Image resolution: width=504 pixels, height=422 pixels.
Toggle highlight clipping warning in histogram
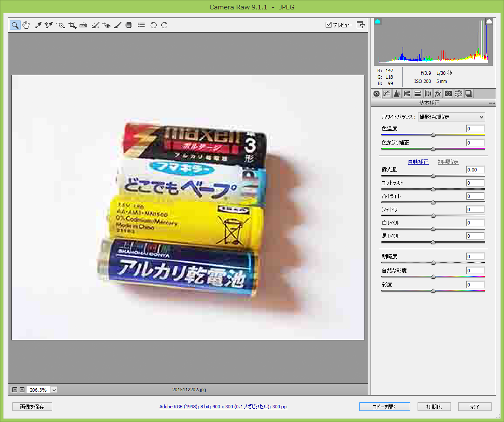[x=489, y=21]
